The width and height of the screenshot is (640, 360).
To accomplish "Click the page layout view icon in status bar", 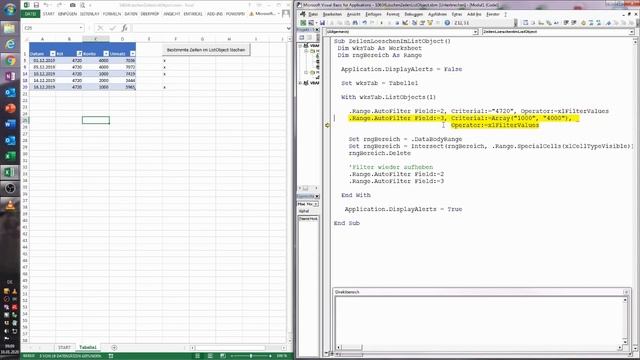I will coord(210,356).
